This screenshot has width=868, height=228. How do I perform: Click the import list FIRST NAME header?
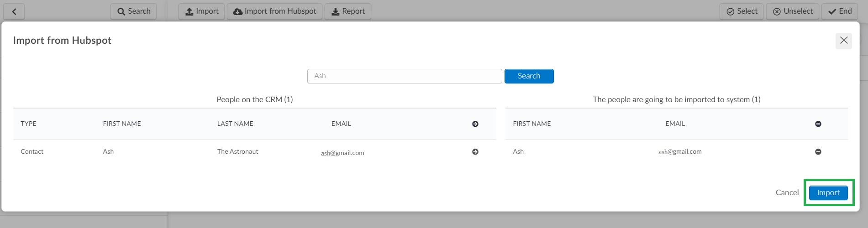tap(532, 124)
